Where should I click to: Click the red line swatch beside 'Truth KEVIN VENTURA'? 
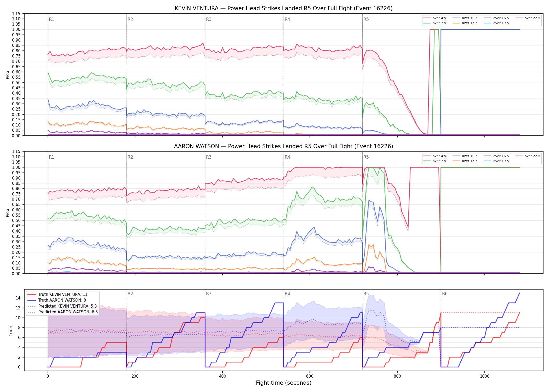click(x=32, y=295)
